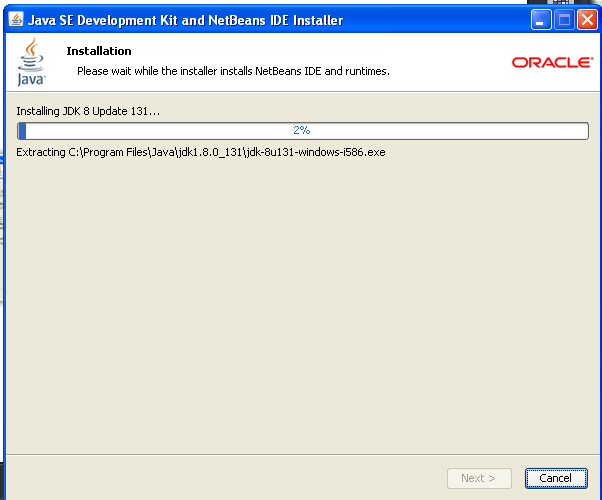Close the installer with the red X
The width and height of the screenshot is (602, 500).
[586, 20]
